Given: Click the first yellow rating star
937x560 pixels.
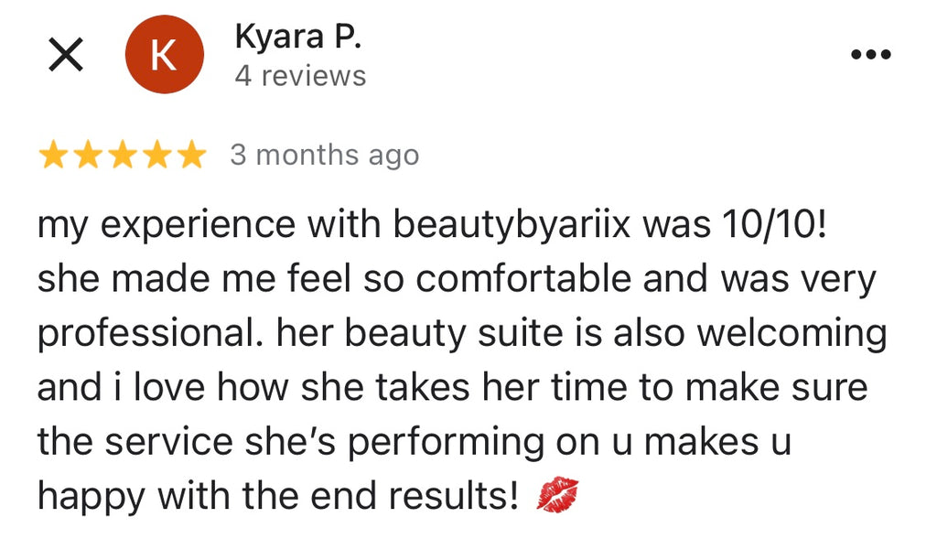Looking at the screenshot, I should coord(53,156).
